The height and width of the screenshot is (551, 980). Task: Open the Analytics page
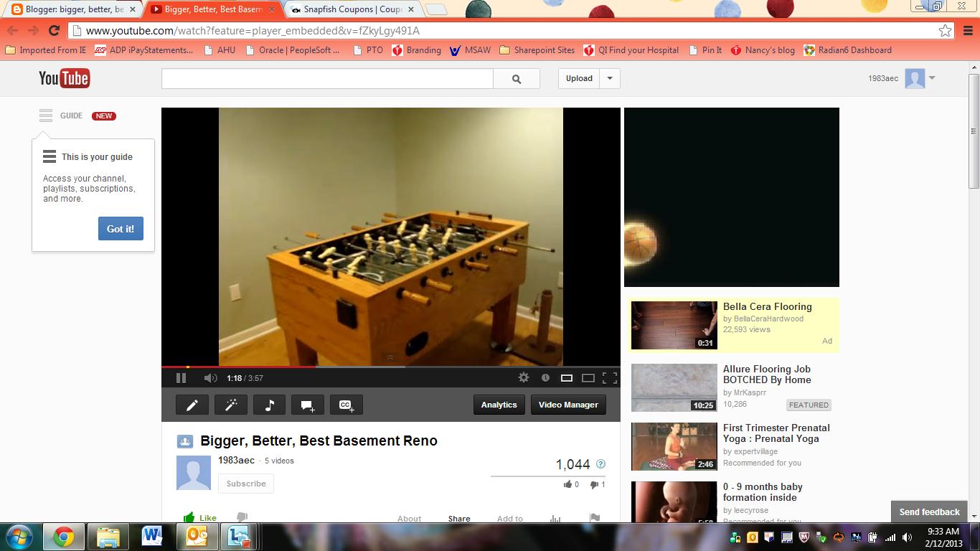pos(499,405)
